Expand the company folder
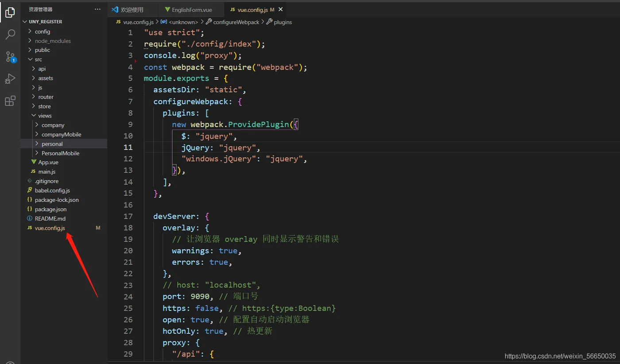Viewport: 620px width, 364px height. point(37,125)
